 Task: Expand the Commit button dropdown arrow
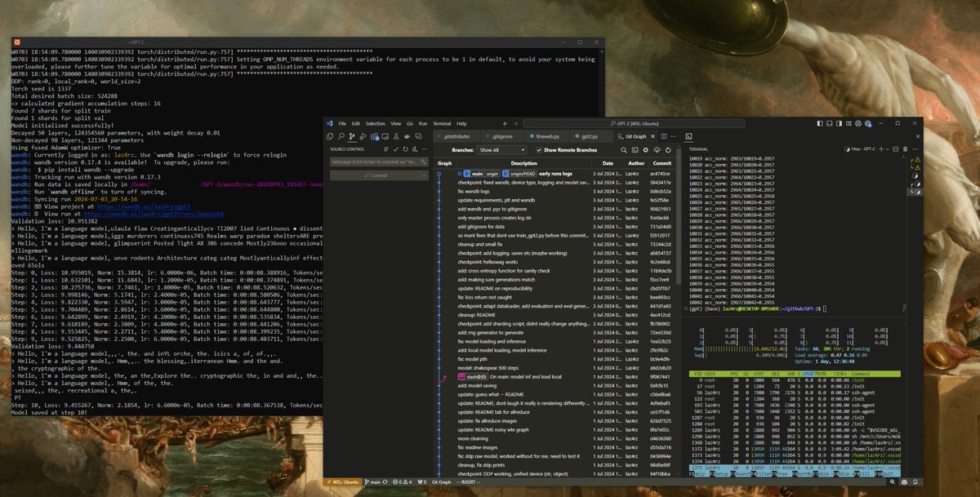pyautogui.click(x=424, y=175)
